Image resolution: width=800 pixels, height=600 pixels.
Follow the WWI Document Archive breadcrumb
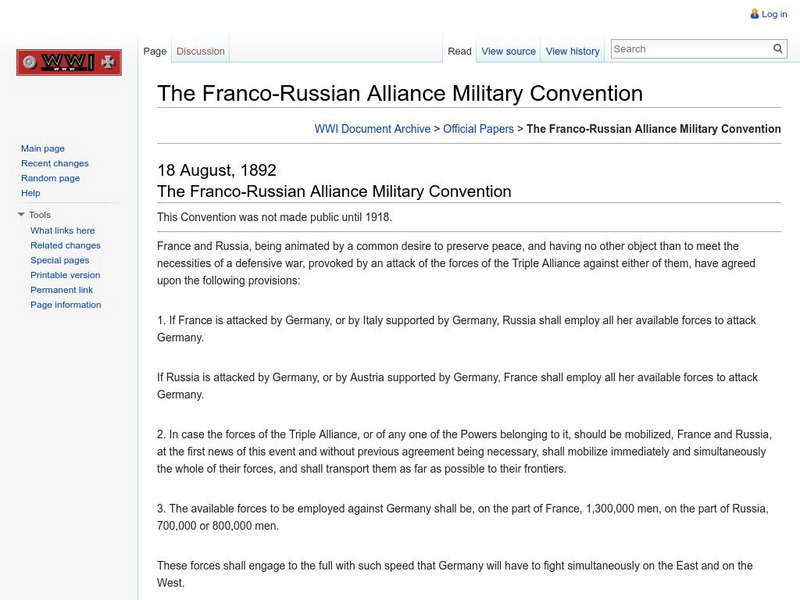click(372, 129)
